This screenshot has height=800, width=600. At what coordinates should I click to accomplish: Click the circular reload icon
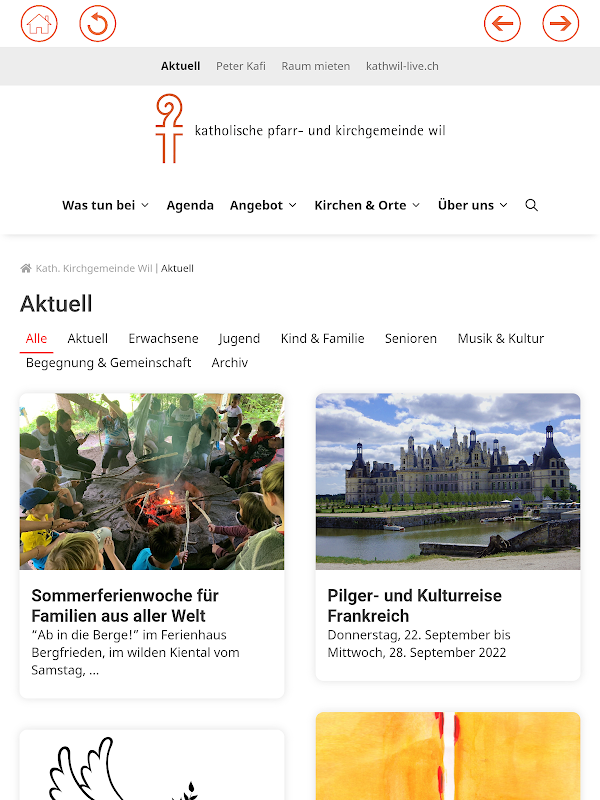(x=97, y=23)
